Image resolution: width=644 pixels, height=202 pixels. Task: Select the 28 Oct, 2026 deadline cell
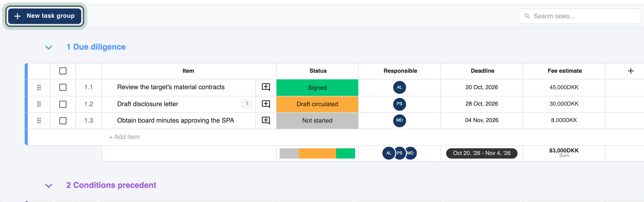(482, 104)
